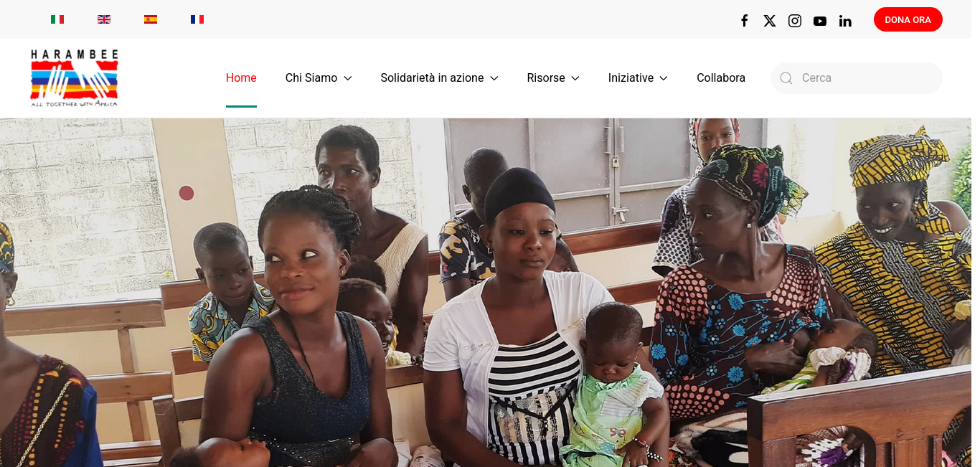
Task: Open the Solidarietà in azione dropdown
Action: click(x=439, y=78)
